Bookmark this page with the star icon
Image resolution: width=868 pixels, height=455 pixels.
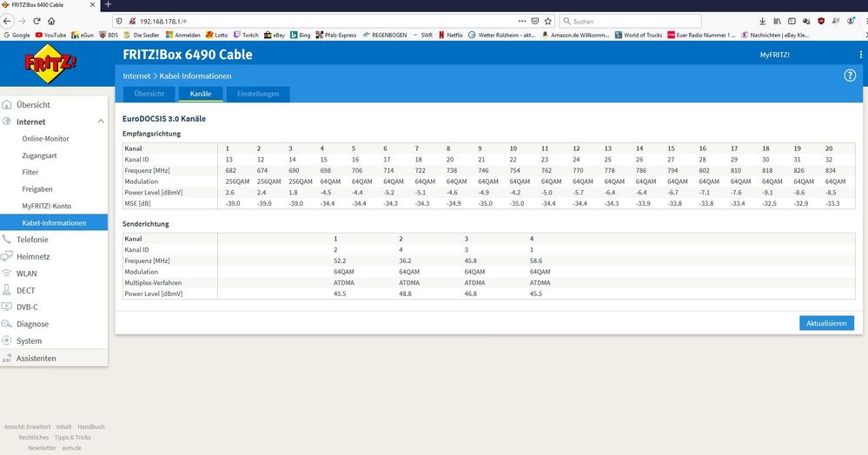[x=548, y=21]
